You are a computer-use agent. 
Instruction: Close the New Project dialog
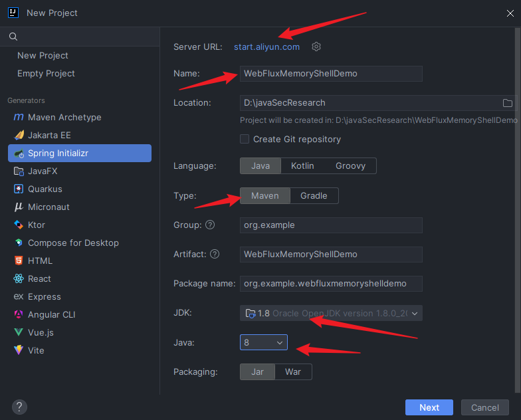pyautogui.click(x=510, y=13)
